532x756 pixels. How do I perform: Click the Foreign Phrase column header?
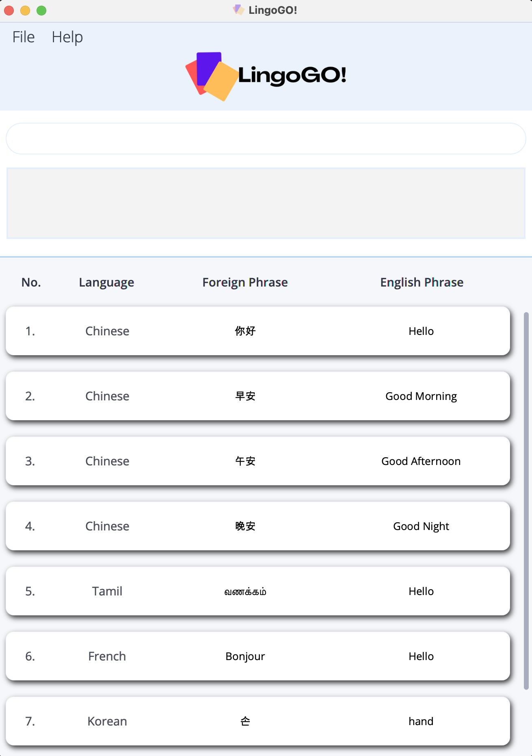tap(244, 282)
